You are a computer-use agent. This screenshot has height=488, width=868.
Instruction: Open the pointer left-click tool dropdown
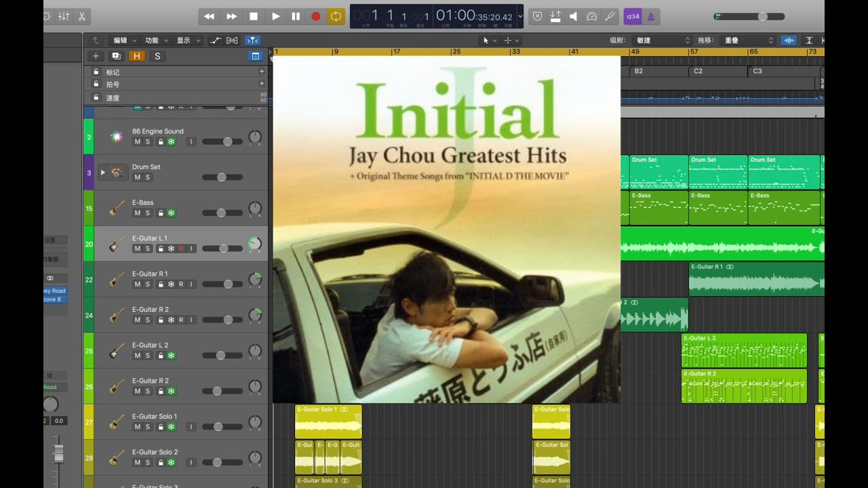pyautogui.click(x=490, y=41)
